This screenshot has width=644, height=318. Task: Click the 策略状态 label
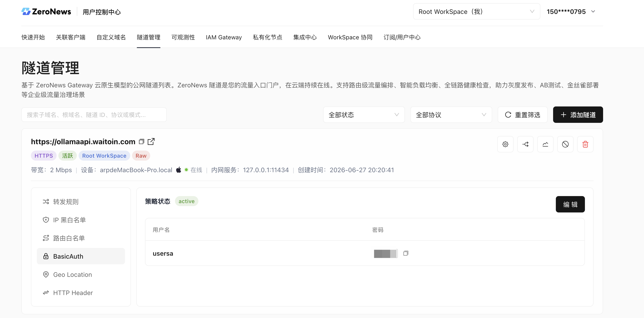(x=157, y=201)
